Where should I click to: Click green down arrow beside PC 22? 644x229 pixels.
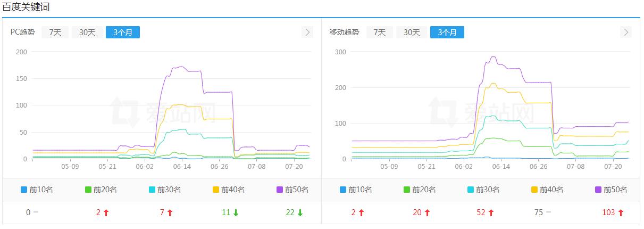300,212
